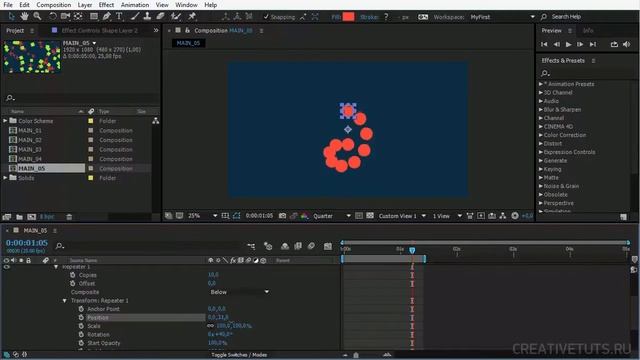Toggle the Offset stopwatch keyframe

[x=72, y=283]
